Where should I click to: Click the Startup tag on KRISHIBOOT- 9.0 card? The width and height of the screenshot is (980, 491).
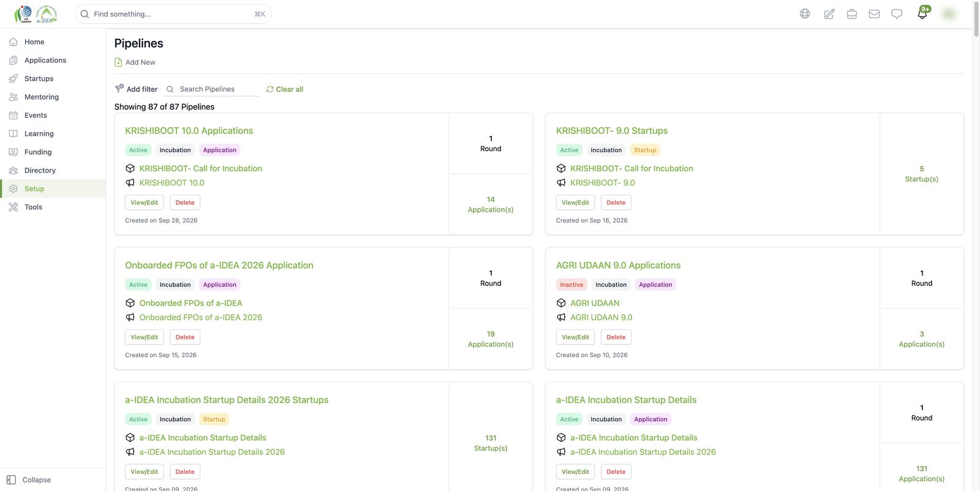tap(645, 150)
